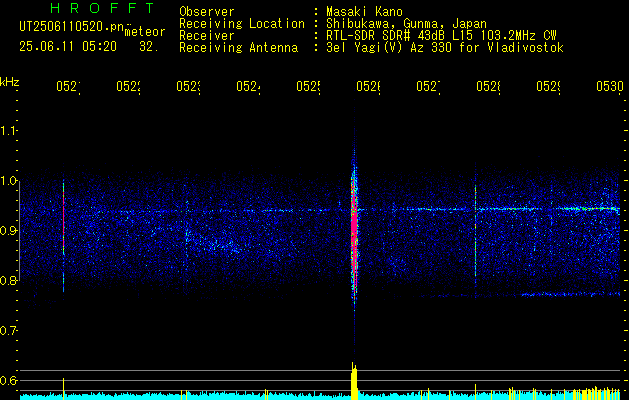Click the 0522 time axis marker

click(x=128, y=86)
